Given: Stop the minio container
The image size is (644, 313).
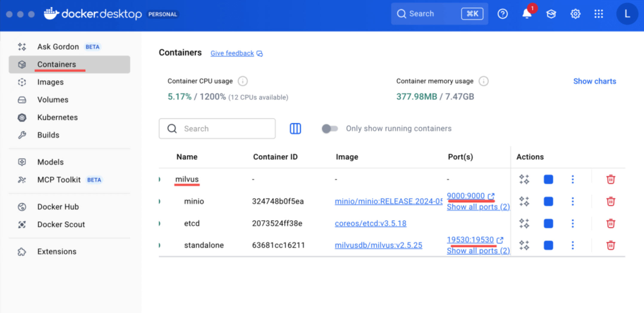Looking at the screenshot, I should pyautogui.click(x=548, y=201).
